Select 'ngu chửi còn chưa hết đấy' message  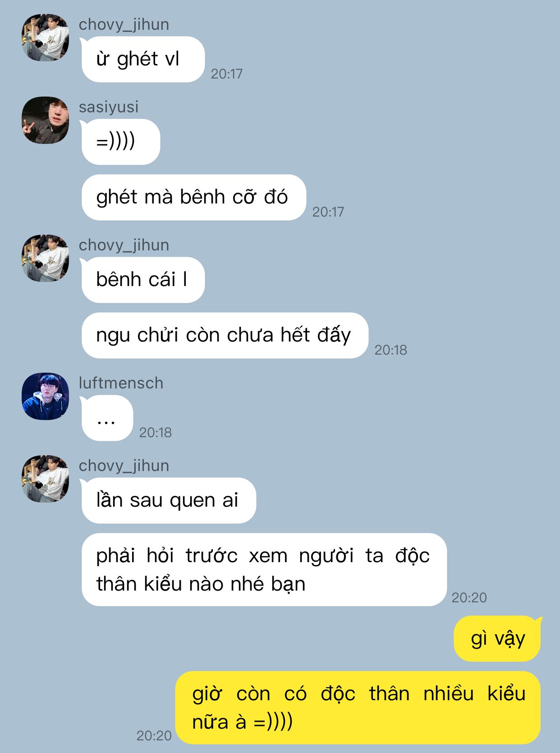coord(225,335)
